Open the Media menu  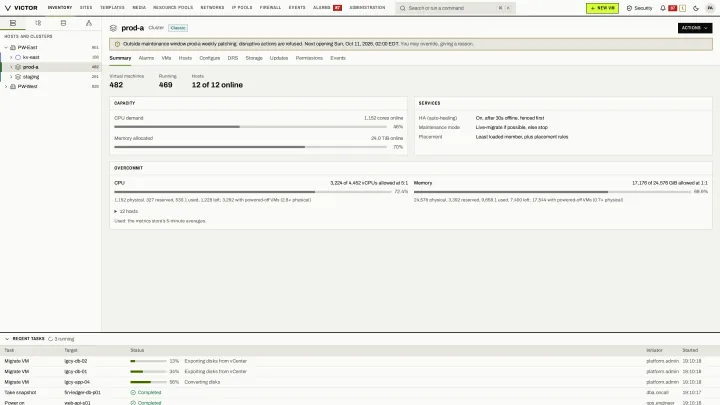tap(139, 8)
